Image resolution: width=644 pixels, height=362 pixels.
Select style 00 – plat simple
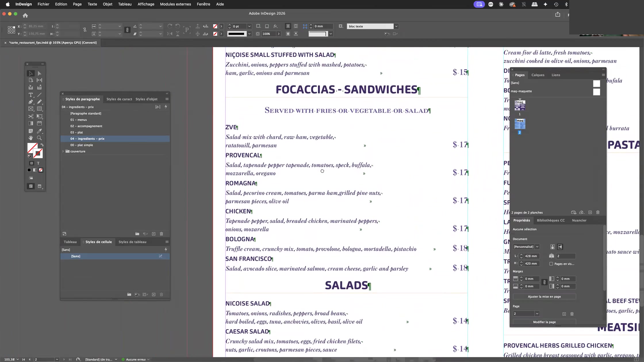[x=115, y=145]
